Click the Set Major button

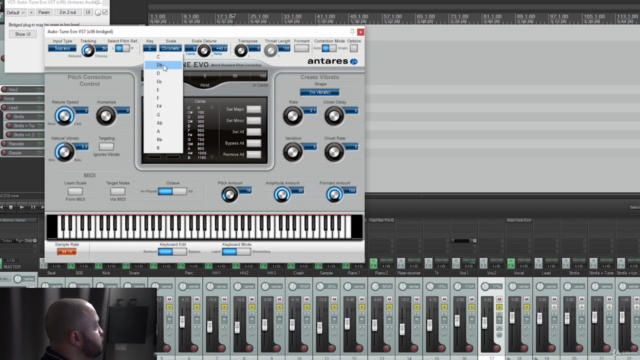tap(253, 109)
